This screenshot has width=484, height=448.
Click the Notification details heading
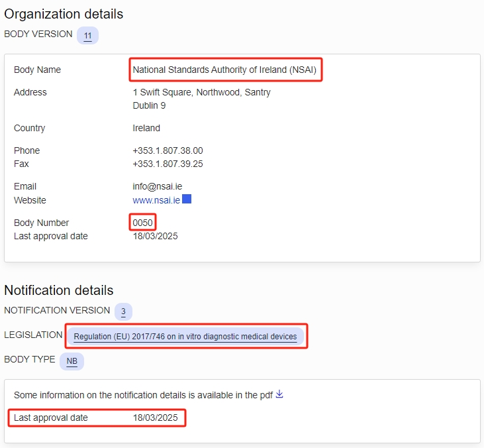pos(59,290)
